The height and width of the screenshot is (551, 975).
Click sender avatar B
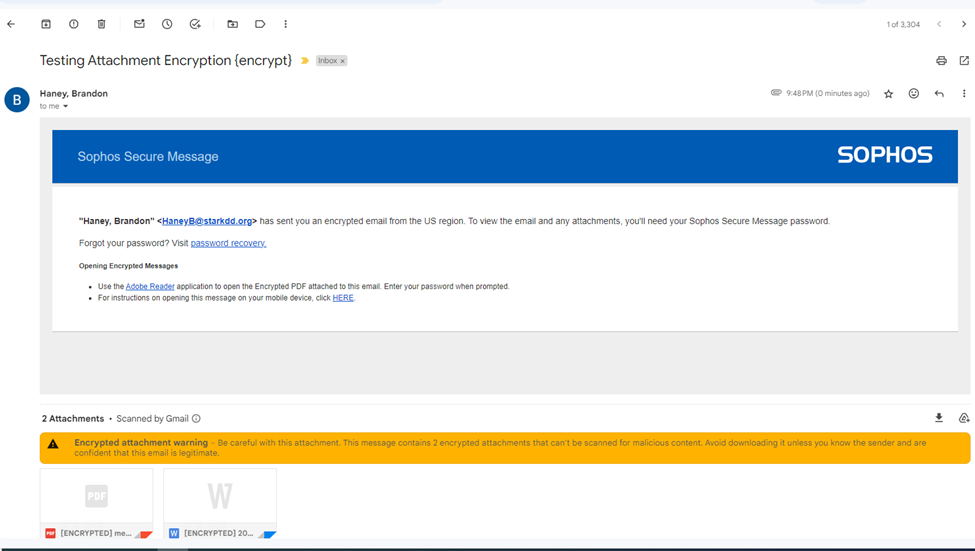click(17, 100)
